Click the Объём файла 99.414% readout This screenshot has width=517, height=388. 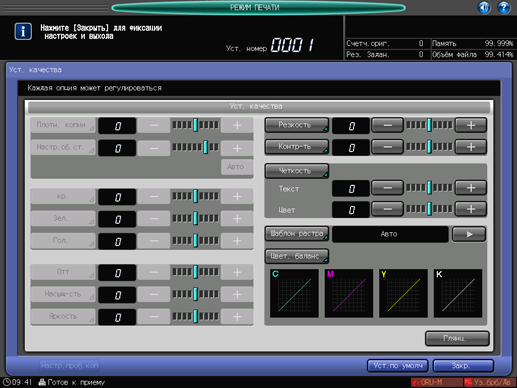(x=472, y=54)
